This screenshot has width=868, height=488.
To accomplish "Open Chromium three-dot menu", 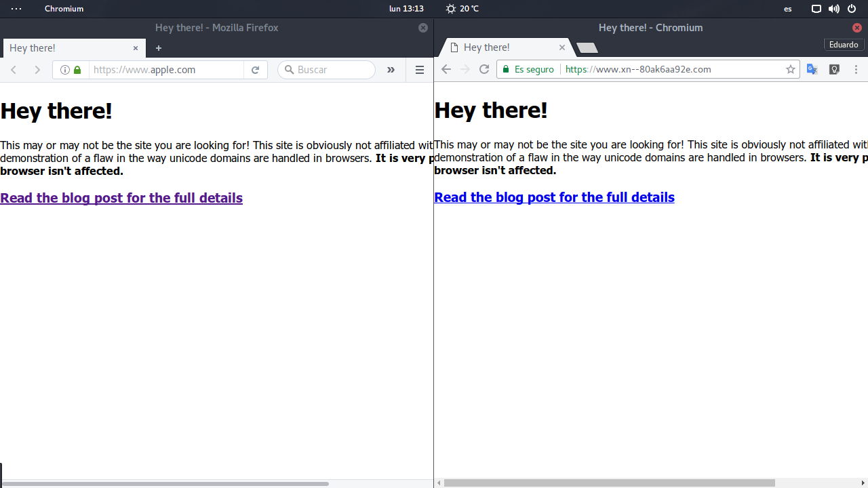I will pyautogui.click(x=856, y=69).
